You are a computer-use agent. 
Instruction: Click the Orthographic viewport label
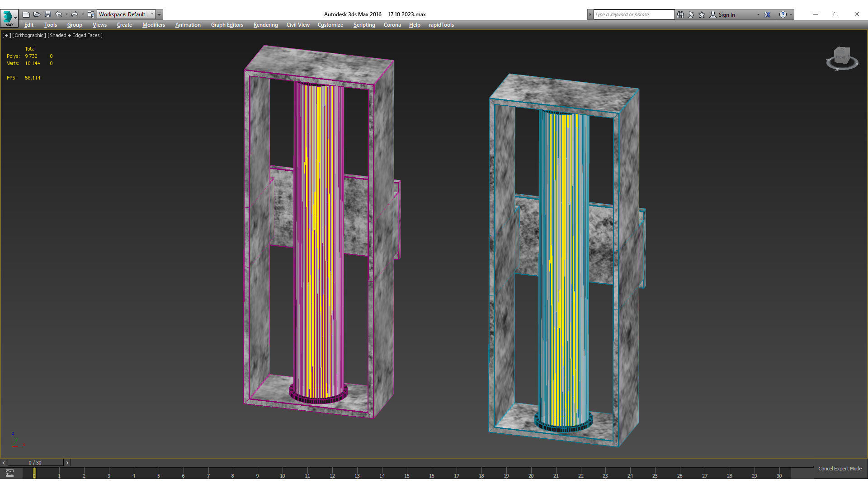(x=29, y=35)
